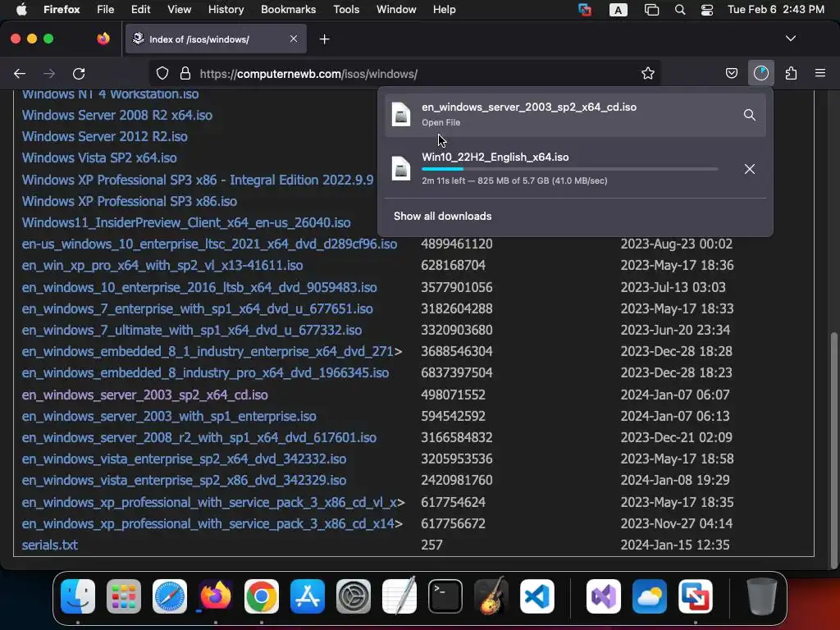This screenshot has width=840, height=630.
Task: Open the Bookmarks menu
Action: [288, 10]
